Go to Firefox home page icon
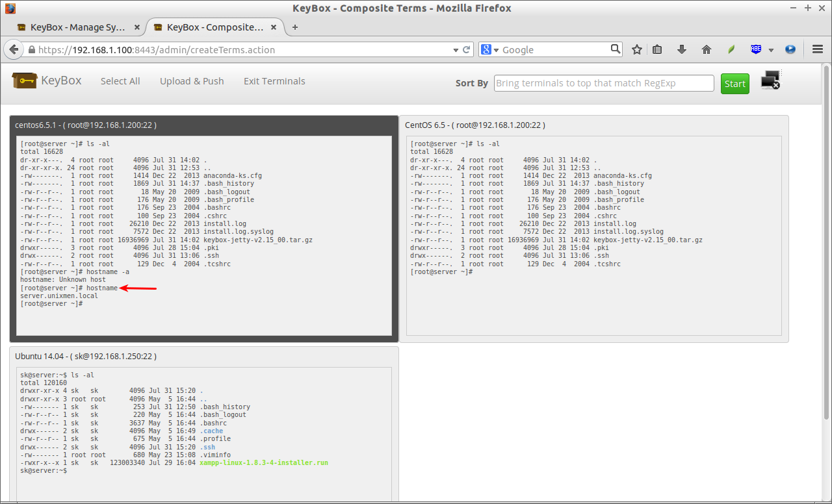Viewport: 832px width, 504px height. [x=707, y=49]
